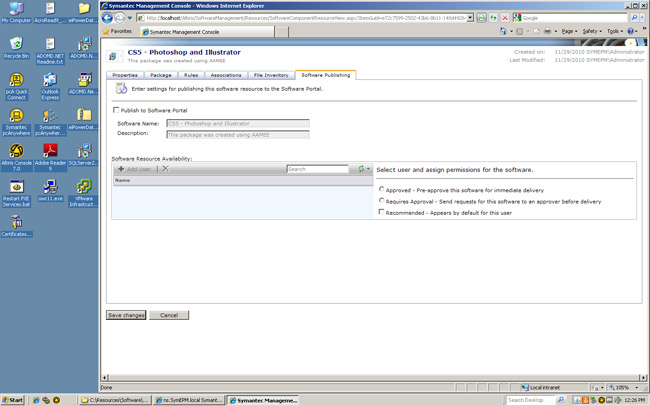The height and width of the screenshot is (406, 650).
Task: Go forward using the browser Forward arrow
Action: pyautogui.click(x=119, y=18)
